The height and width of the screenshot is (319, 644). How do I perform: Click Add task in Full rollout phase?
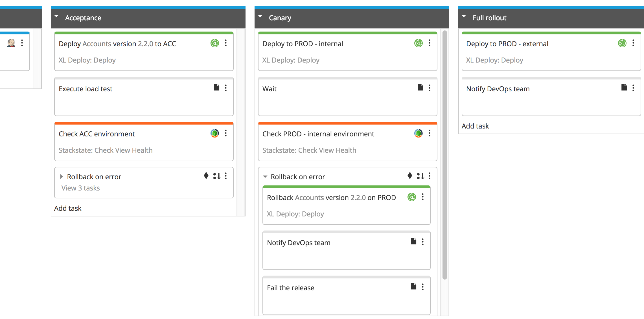click(x=475, y=126)
